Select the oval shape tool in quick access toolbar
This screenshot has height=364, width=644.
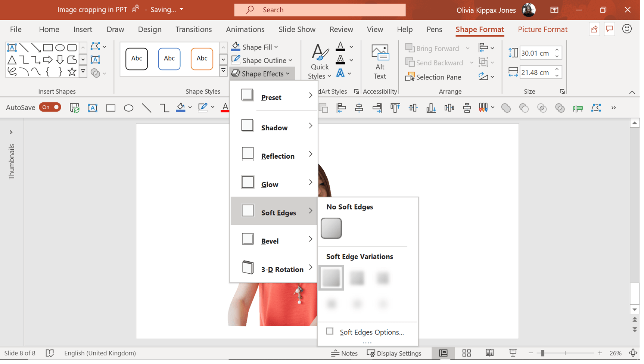pyautogui.click(x=129, y=109)
